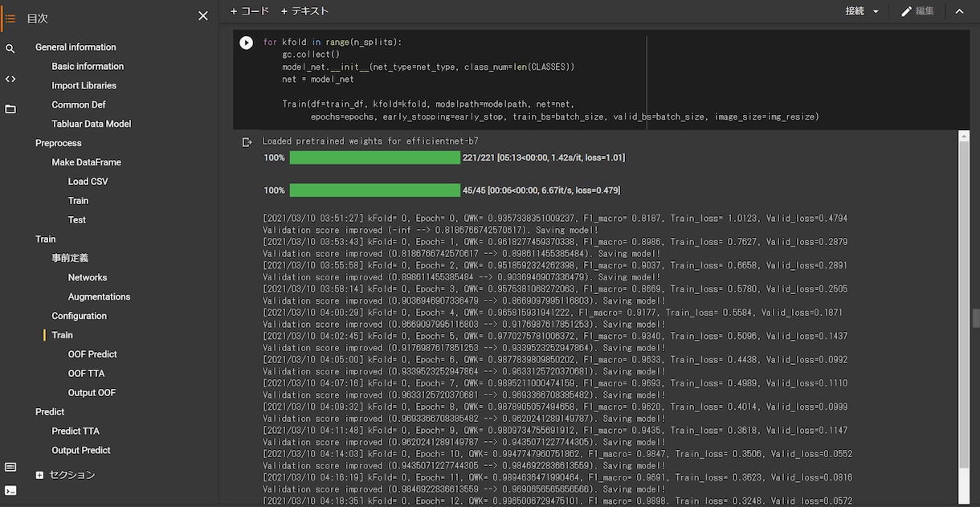Image resolution: width=980 pixels, height=507 pixels.
Task: Open the command palette icon
Action: [x=10, y=467]
